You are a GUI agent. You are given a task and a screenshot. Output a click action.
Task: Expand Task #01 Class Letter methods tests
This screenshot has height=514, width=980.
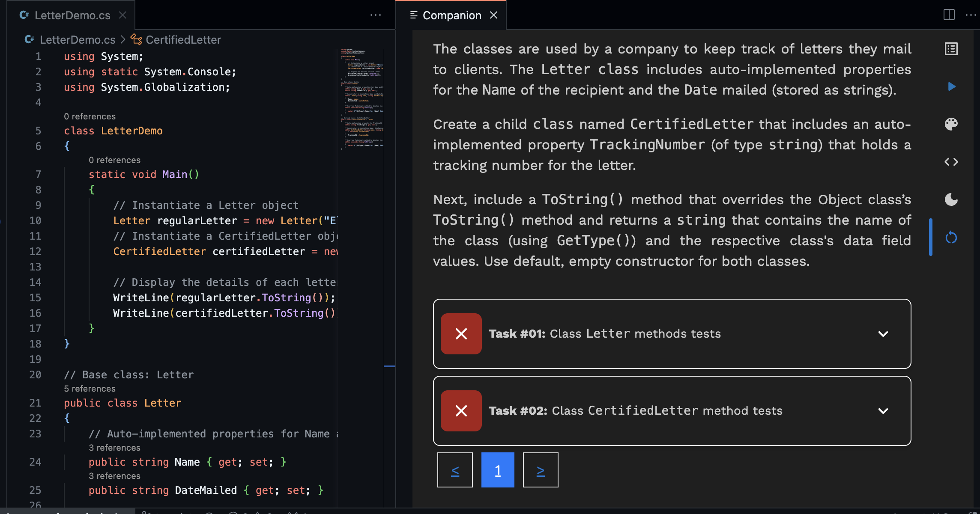click(x=883, y=334)
